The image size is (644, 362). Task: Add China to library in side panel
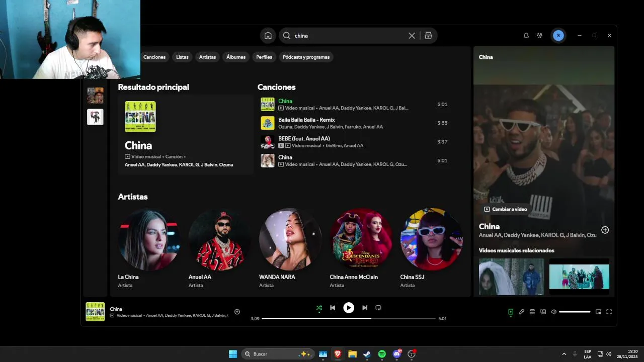[605, 230]
